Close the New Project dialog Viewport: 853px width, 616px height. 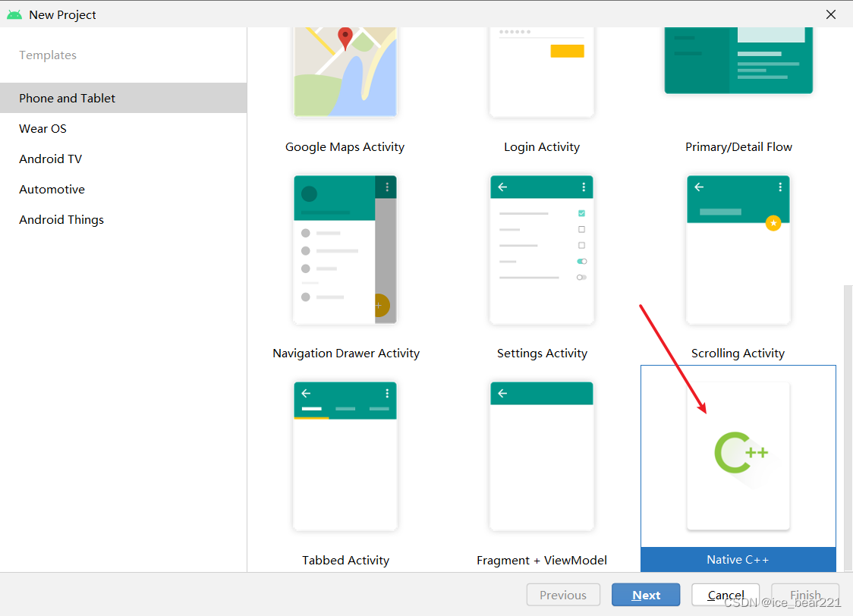pos(831,14)
